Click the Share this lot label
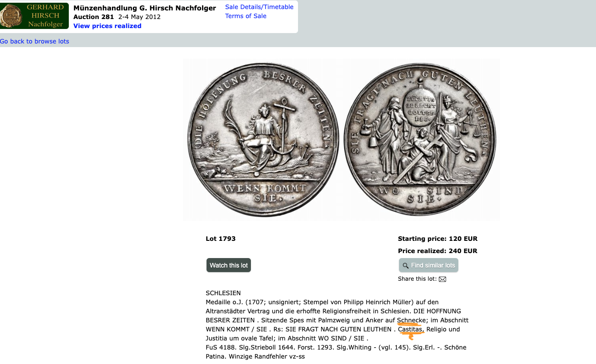This screenshot has height=364, width=596. [417, 279]
